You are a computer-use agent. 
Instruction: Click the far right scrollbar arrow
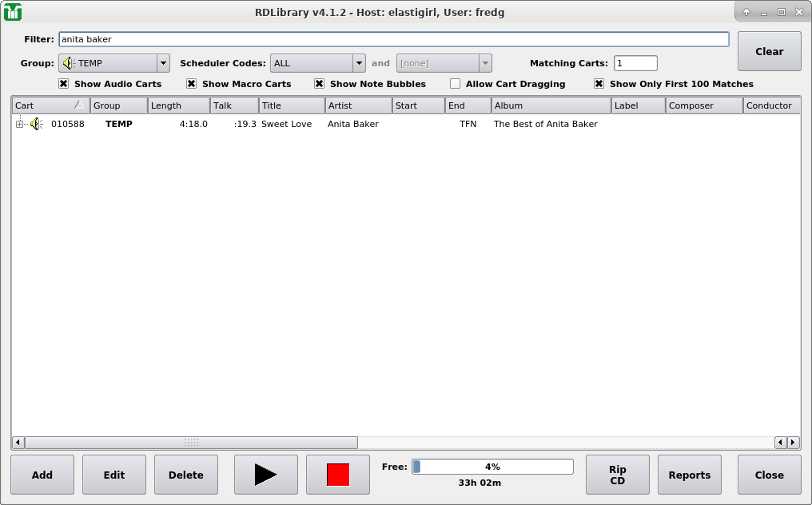(x=793, y=443)
